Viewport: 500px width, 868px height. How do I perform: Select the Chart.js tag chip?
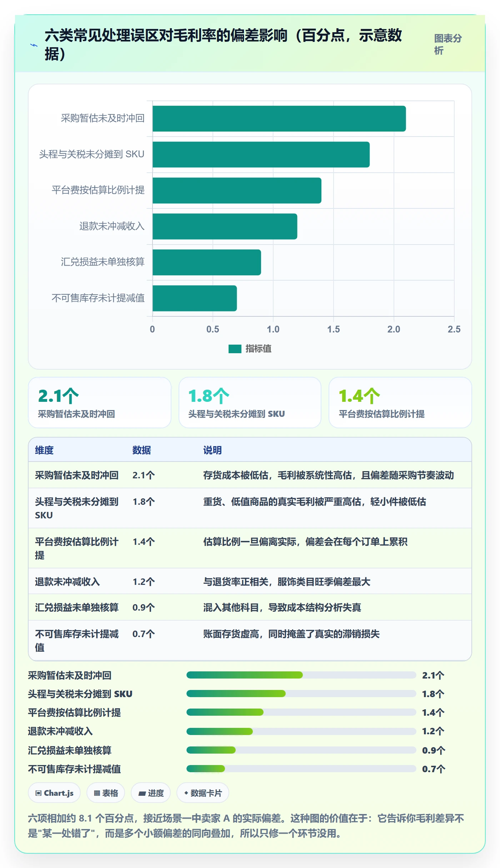tap(54, 793)
